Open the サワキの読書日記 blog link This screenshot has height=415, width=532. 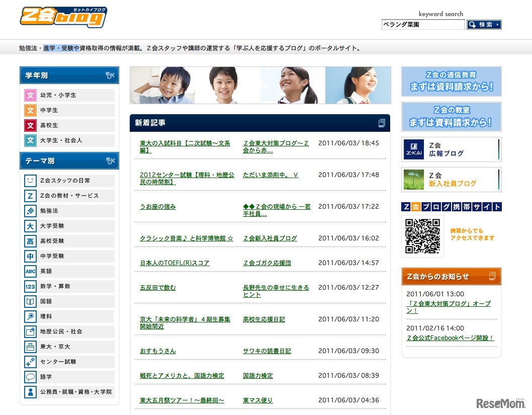coord(267,351)
